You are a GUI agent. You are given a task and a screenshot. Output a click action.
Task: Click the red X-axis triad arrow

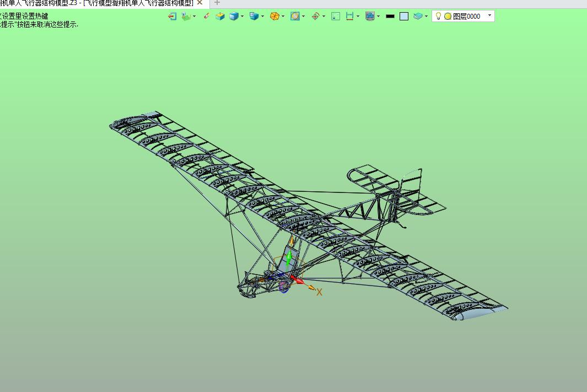click(x=298, y=280)
